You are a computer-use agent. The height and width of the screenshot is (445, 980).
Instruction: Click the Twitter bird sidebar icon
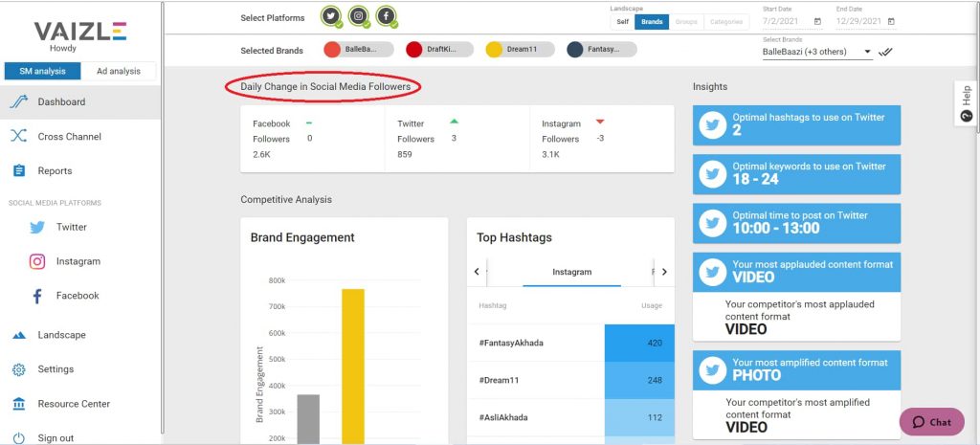pos(37,228)
